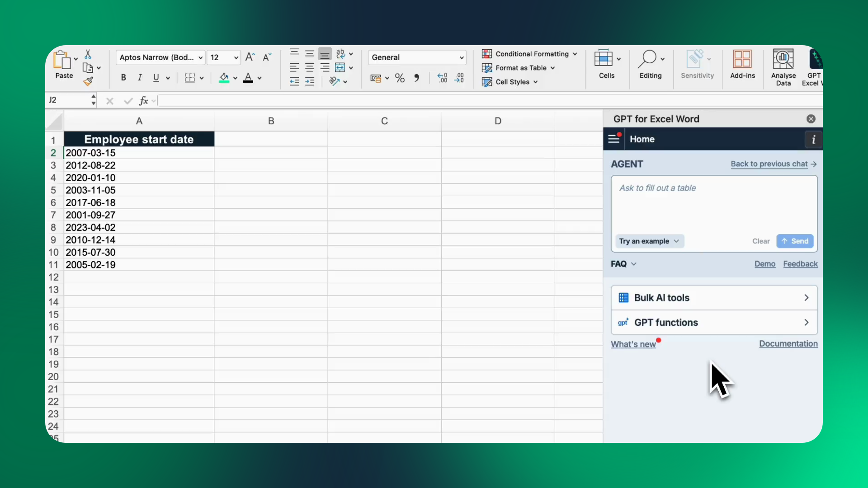Click the Analyse Data icon
Viewport: 868px width, 488px height.
coord(783,66)
